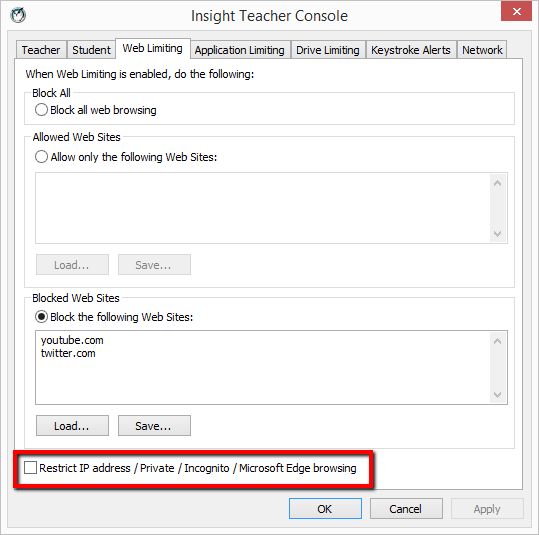
Task: Select Block all web browsing radio
Action: pos(41,110)
